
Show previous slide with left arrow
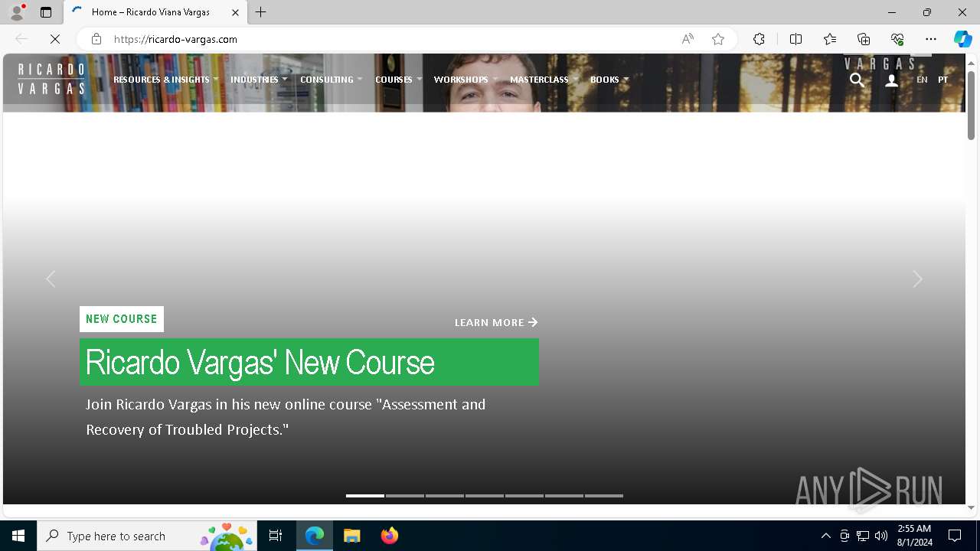[51, 279]
